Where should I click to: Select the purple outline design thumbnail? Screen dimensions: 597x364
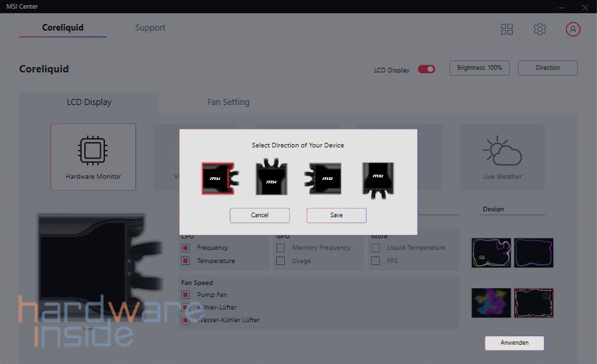pyautogui.click(x=533, y=253)
